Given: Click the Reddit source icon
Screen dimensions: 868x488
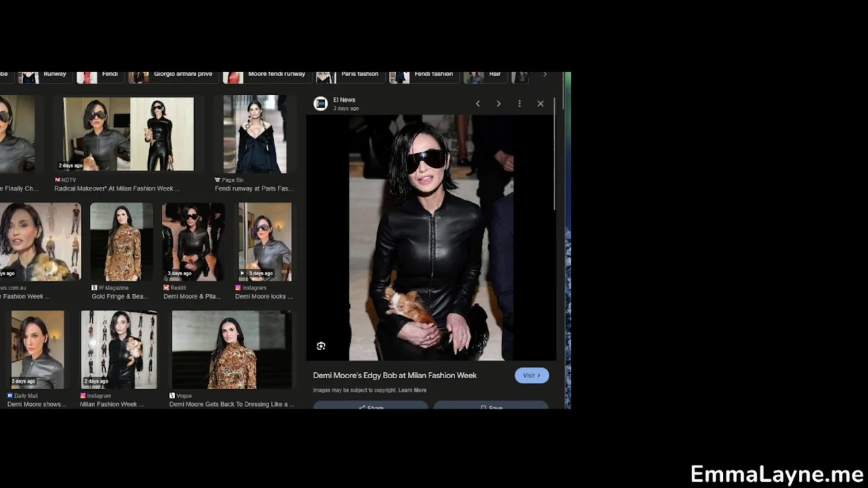Looking at the screenshot, I should pyautogui.click(x=166, y=288).
